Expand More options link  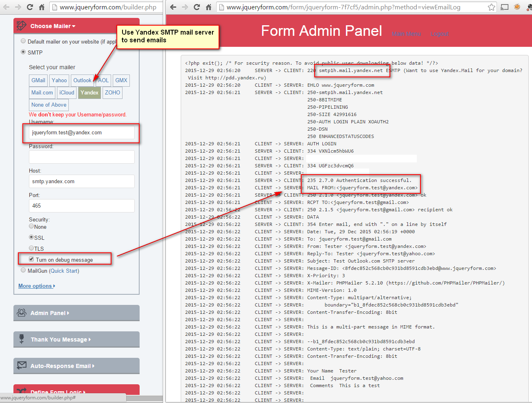click(37, 286)
